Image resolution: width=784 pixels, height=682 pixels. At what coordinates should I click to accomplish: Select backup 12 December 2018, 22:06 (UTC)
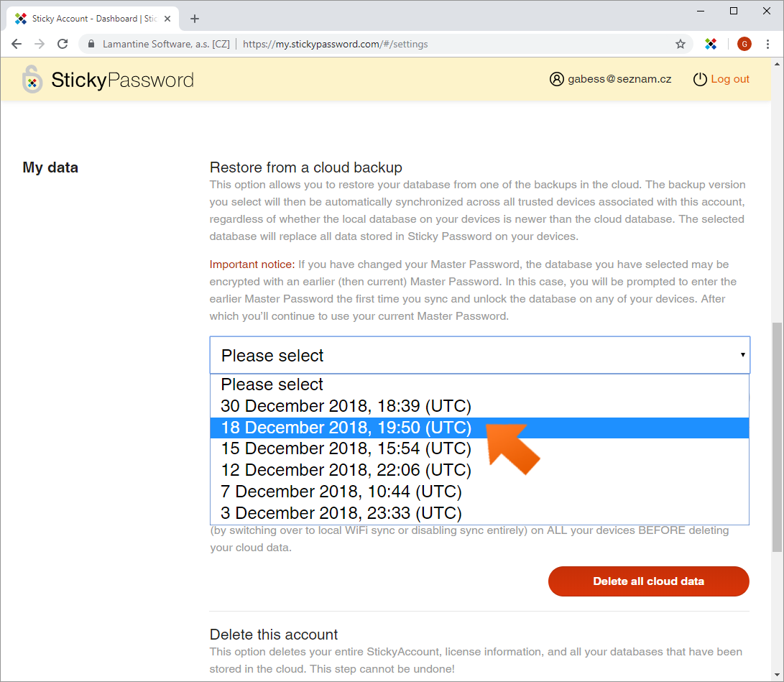pyautogui.click(x=479, y=470)
